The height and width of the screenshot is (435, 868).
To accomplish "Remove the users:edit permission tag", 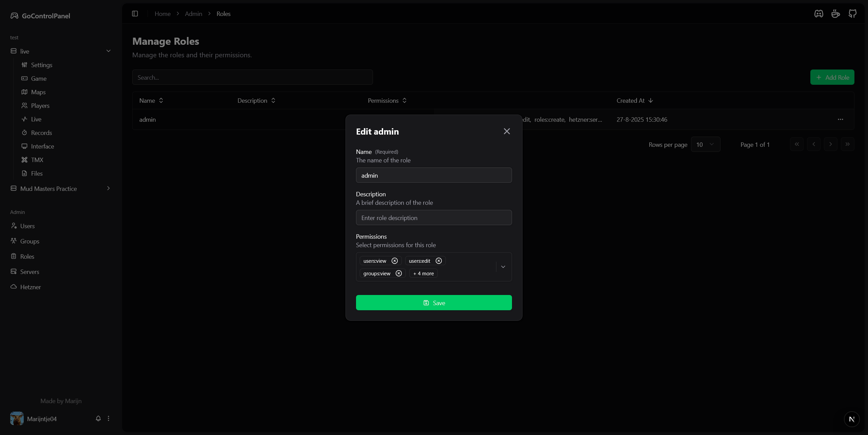I will point(439,261).
